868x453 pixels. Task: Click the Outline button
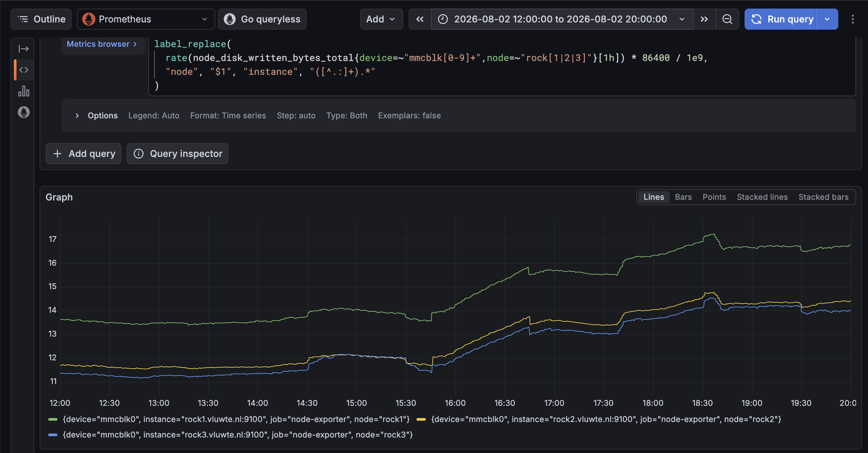pyautogui.click(x=41, y=19)
